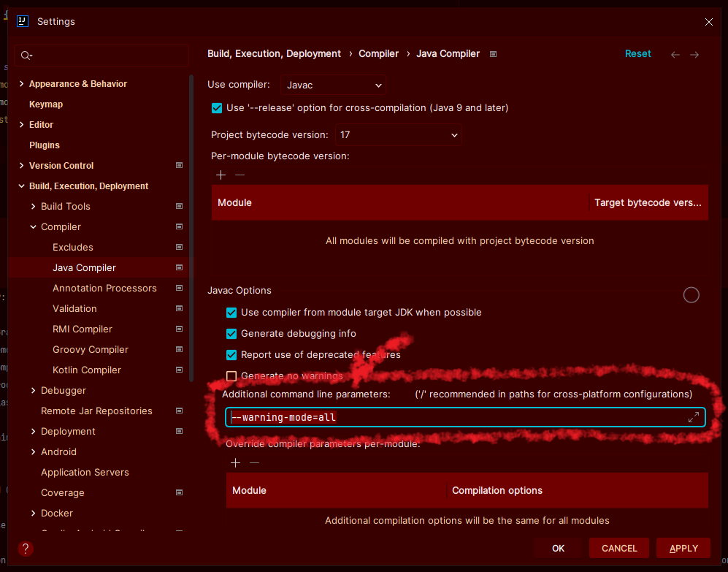Click the Additional command line parameters field
This screenshot has width=728, height=572.
(x=465, y=417)
